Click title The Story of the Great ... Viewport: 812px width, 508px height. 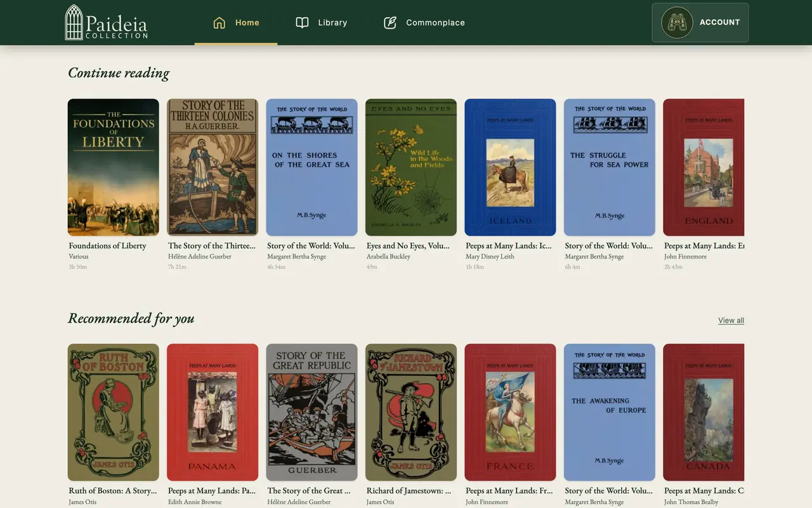pos(309,491)
